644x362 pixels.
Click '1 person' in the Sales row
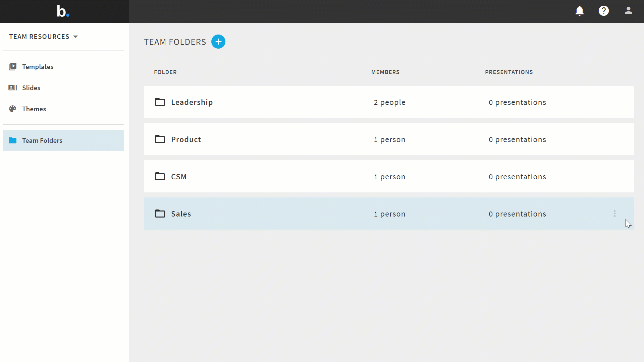pos(390,214)
